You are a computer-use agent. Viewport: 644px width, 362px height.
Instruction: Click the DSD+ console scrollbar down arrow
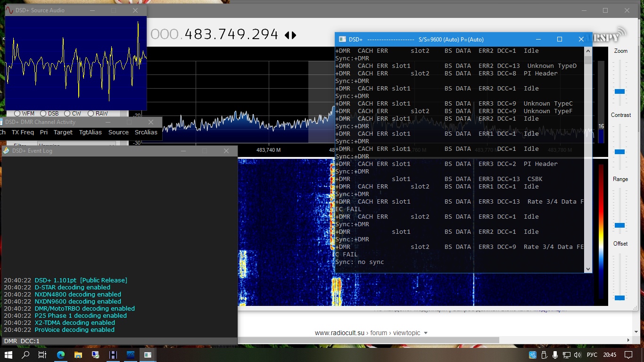588,269
